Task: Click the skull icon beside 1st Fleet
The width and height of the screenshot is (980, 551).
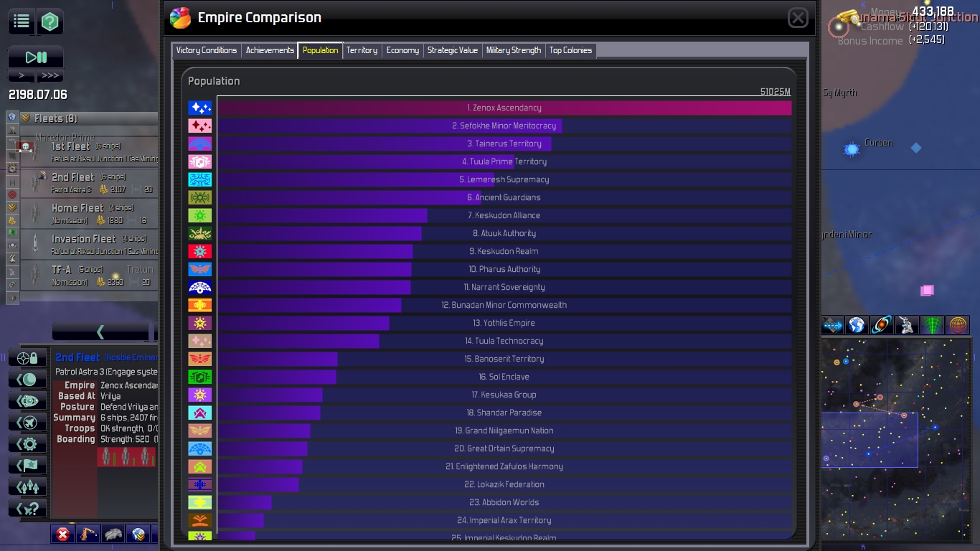Action: pyautogui.click(x=26, y=147)
